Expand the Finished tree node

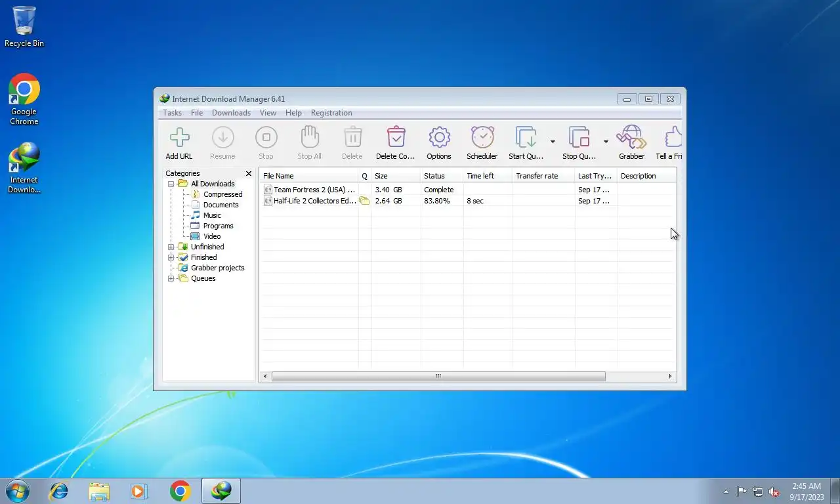click(171, 257)
